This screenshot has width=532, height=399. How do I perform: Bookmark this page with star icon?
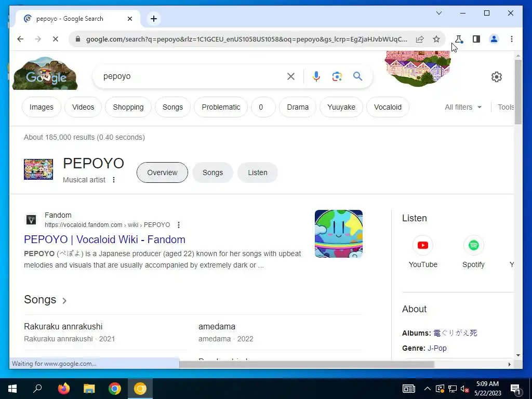436,39
